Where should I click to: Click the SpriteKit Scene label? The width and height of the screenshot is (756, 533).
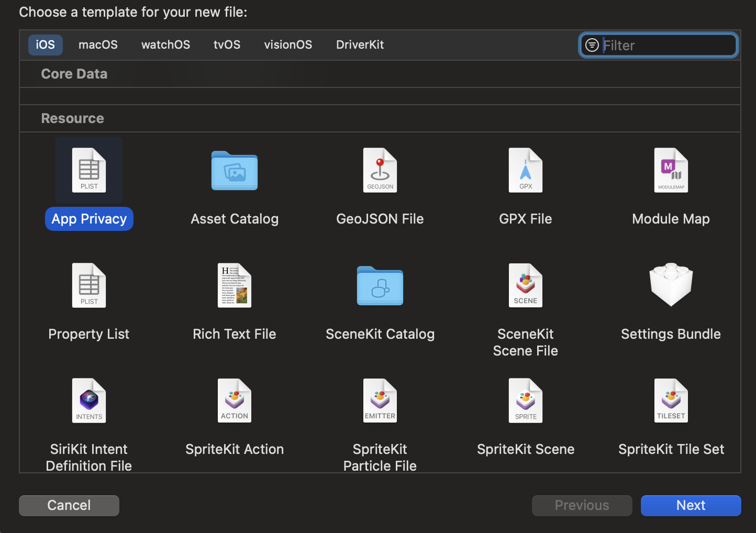pos(526,449)
